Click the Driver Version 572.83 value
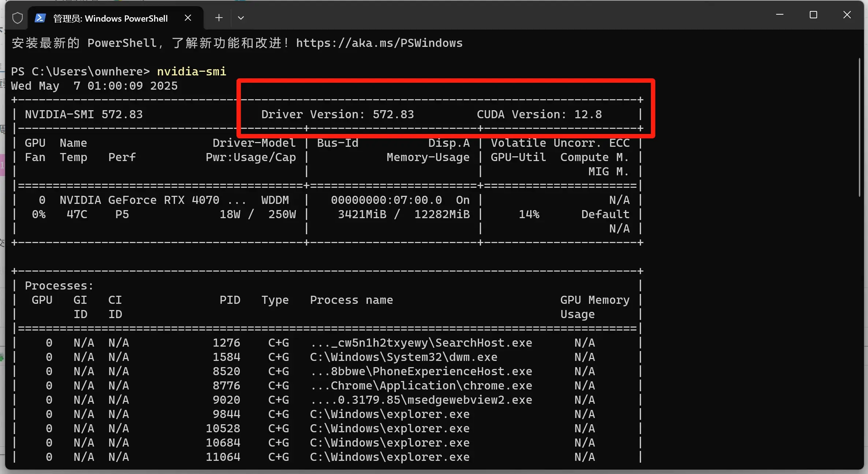868x474 pixels. coord(393,115)
